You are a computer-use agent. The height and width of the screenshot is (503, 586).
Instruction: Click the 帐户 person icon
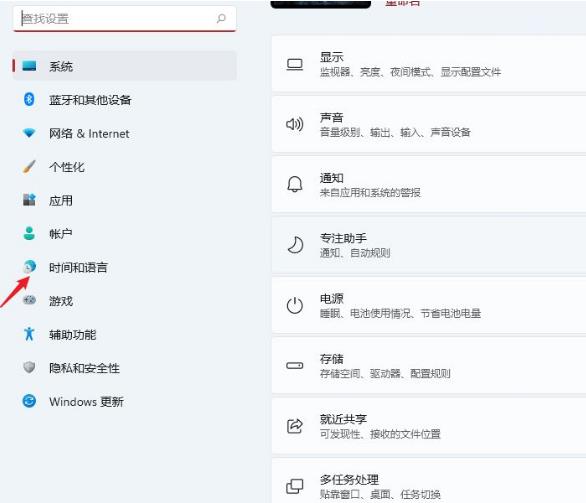point(29,233)
